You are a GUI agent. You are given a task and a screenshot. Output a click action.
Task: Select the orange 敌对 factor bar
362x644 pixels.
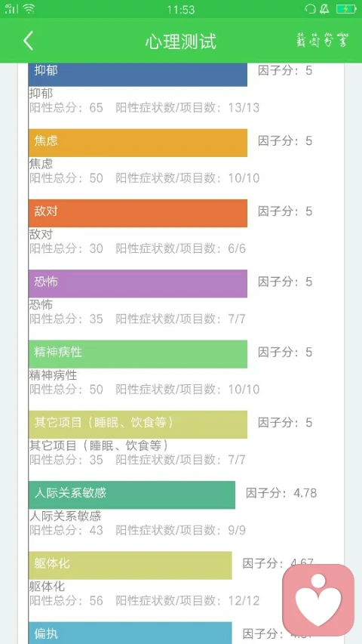[138, 213]
